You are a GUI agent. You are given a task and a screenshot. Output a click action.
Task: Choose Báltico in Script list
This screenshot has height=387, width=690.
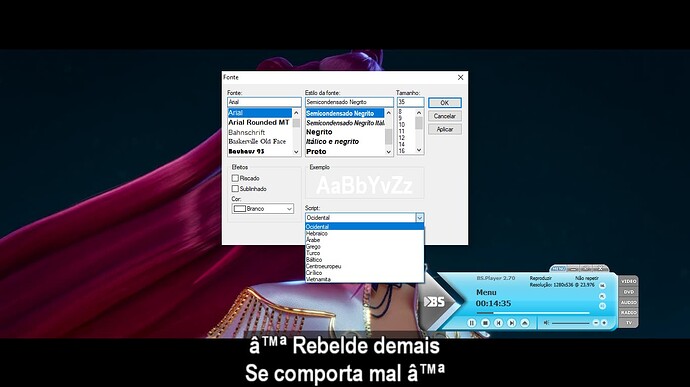(x=364, y=260)
